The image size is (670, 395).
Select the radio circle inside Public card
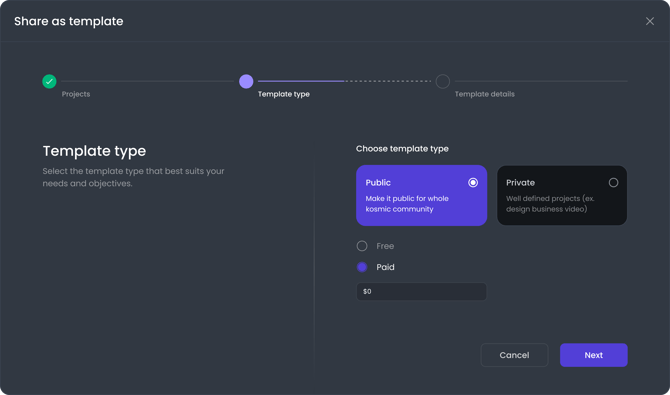pyautogui.click(x=473, y=183)
